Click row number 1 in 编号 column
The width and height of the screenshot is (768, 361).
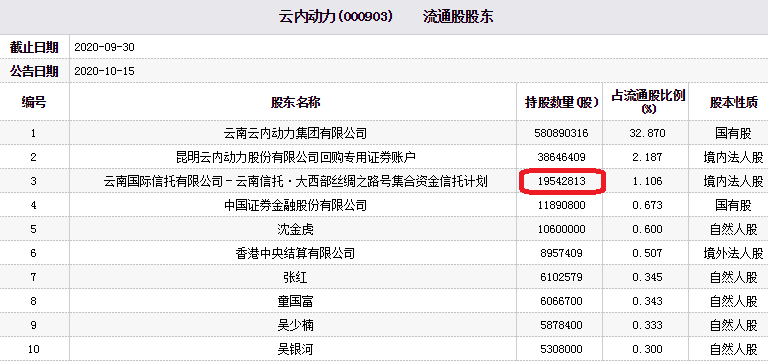pos(33,133)
